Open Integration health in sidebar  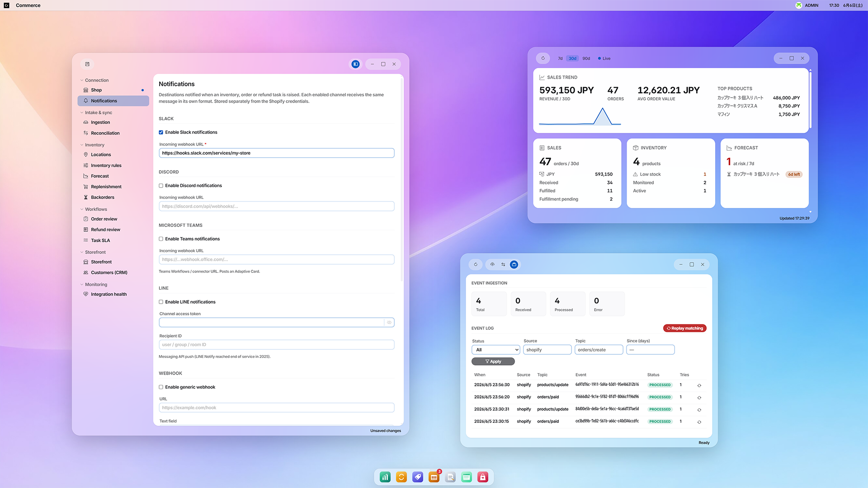click(113, 294)
